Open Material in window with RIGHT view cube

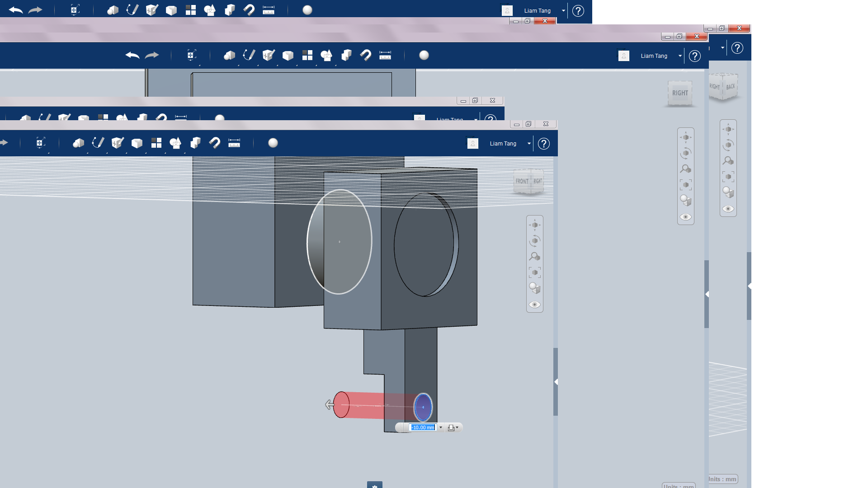pos(424,55)
